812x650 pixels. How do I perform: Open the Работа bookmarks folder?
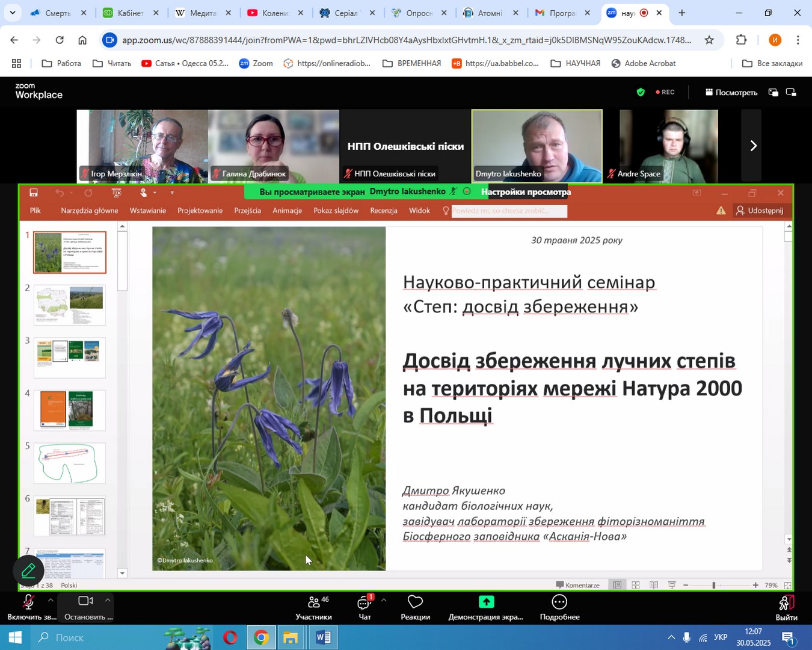61,63
